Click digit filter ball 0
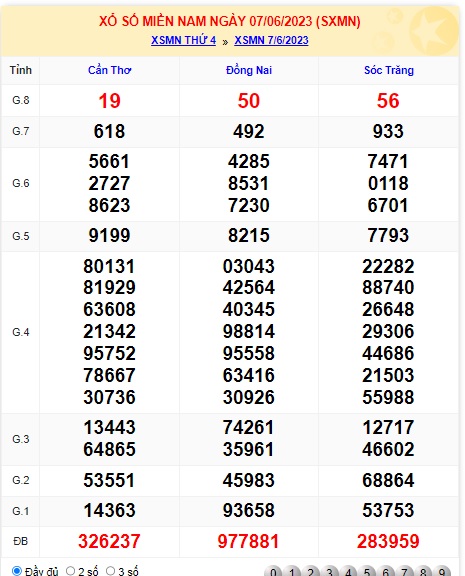Viewport: 465px width, 576px height. (273, 572)
